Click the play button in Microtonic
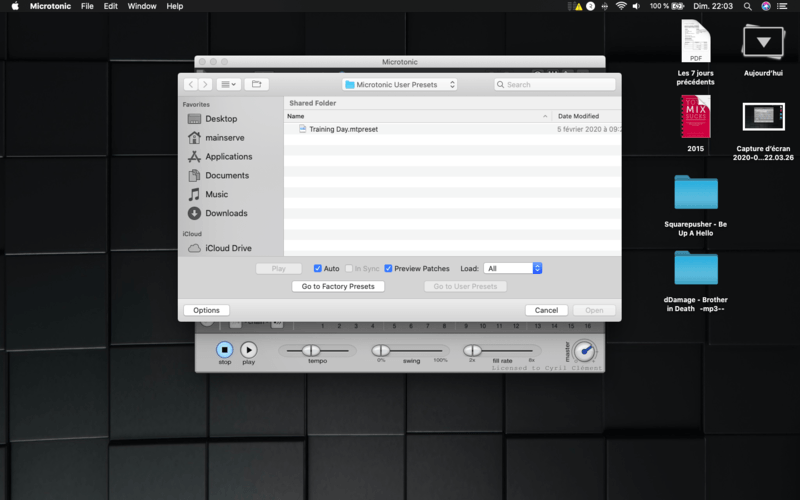Viewport: 800px width, 500px height. (248, 350)
